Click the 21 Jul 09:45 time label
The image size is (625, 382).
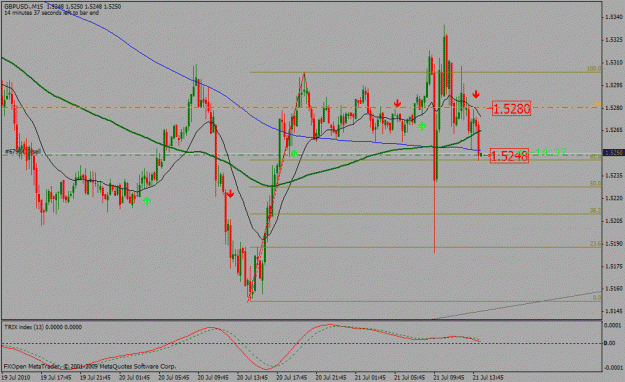point(449,377)
